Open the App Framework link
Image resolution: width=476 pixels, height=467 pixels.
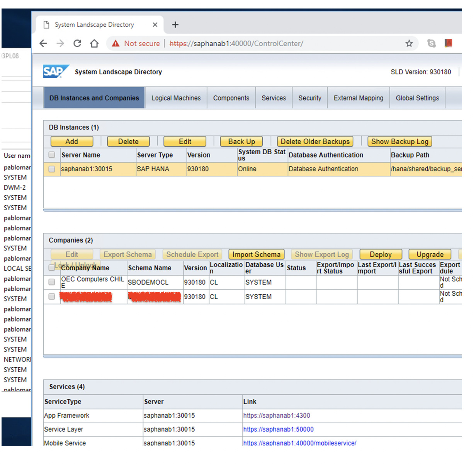coord(276,416)
